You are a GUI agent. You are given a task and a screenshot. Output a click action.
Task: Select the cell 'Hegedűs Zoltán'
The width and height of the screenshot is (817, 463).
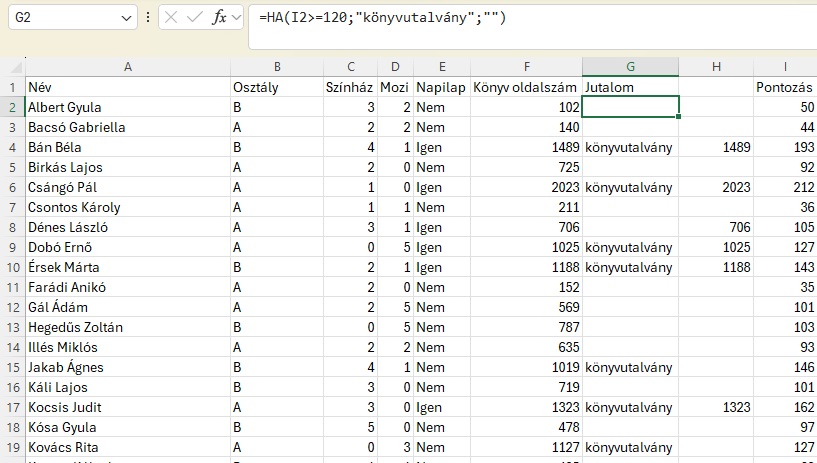pos(128,327)
